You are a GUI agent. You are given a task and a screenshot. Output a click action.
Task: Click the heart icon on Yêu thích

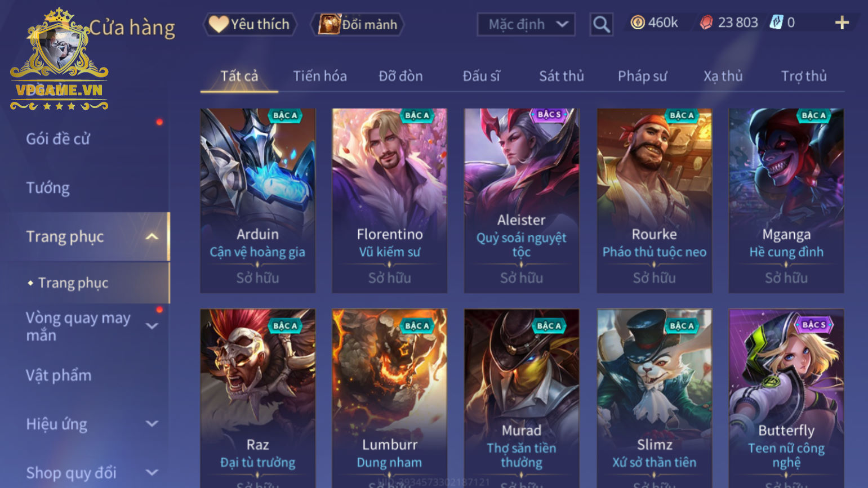(219, 24)
